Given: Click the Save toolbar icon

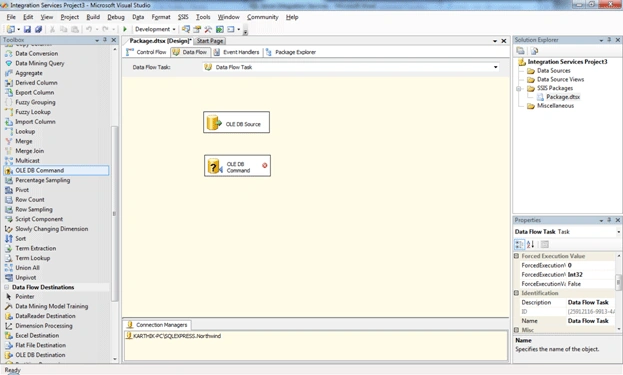Looking at the screenshot, I should pos(27,29).
